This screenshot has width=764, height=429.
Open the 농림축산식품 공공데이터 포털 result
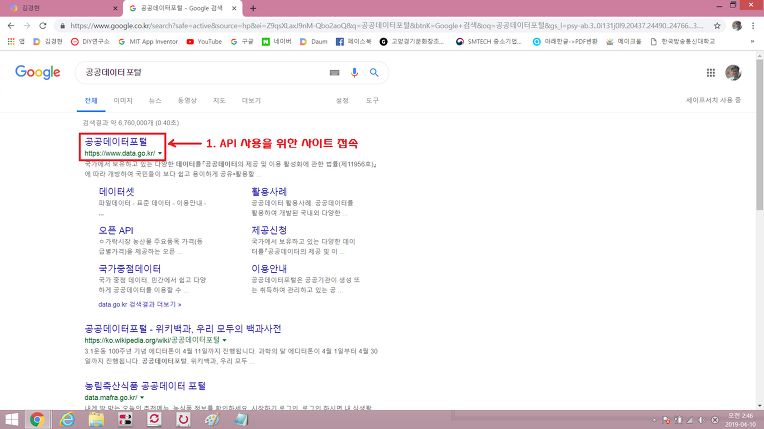click(x=145, y=386)
